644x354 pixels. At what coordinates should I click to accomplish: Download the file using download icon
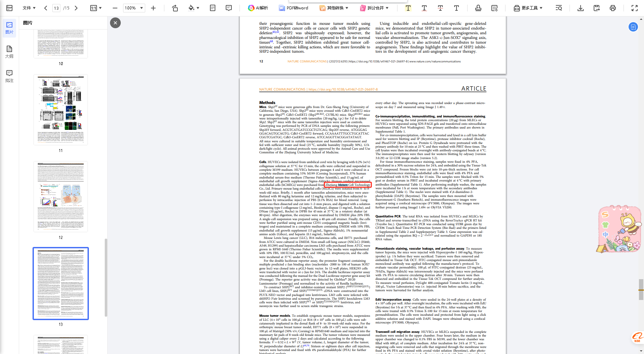tap(580, 8)
